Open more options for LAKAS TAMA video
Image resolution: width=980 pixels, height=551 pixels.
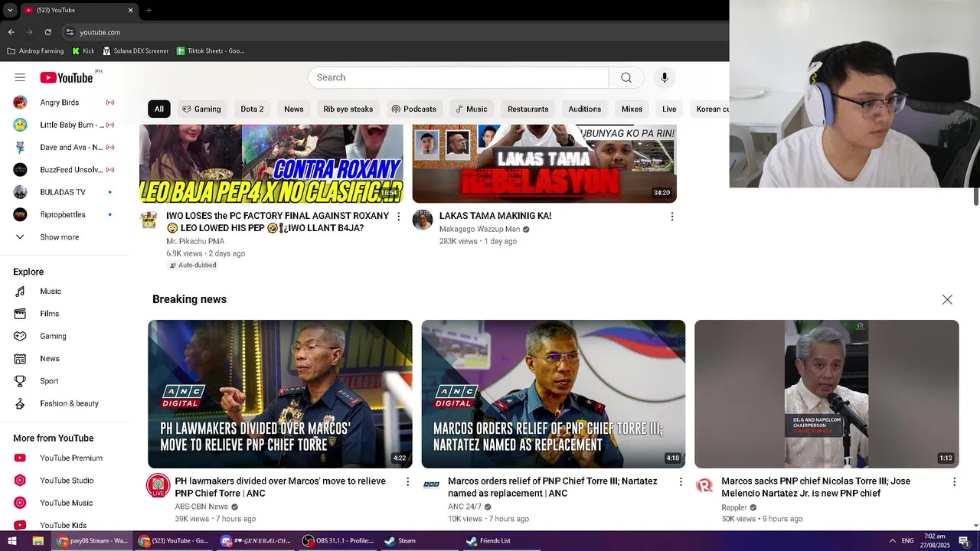point(672,217)
